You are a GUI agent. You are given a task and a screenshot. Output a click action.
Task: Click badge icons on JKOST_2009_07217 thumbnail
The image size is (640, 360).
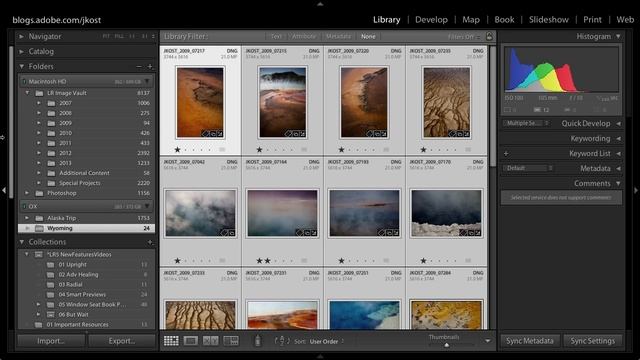(x=212, y=133)
